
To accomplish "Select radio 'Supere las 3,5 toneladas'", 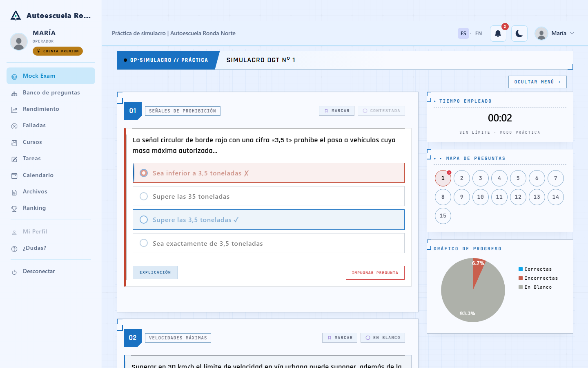I will pyautogui.click(x=144, y=220).
